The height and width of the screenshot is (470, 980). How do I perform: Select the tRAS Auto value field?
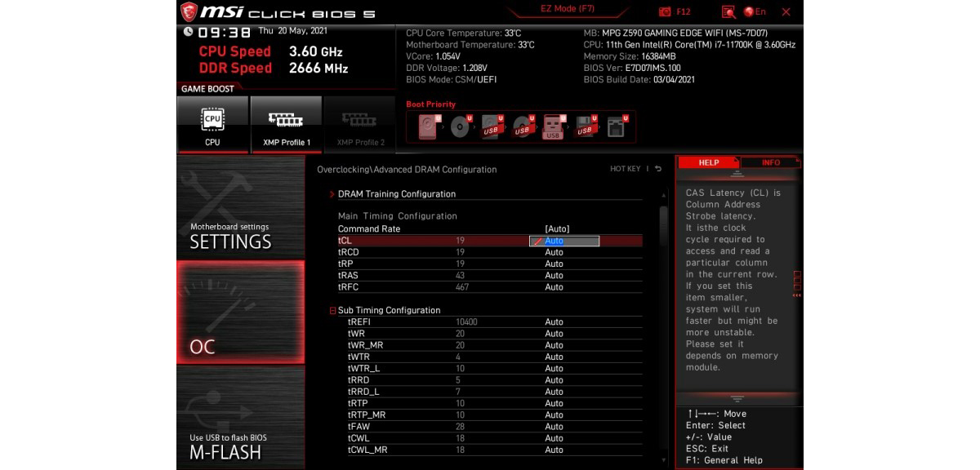(555, 275)
